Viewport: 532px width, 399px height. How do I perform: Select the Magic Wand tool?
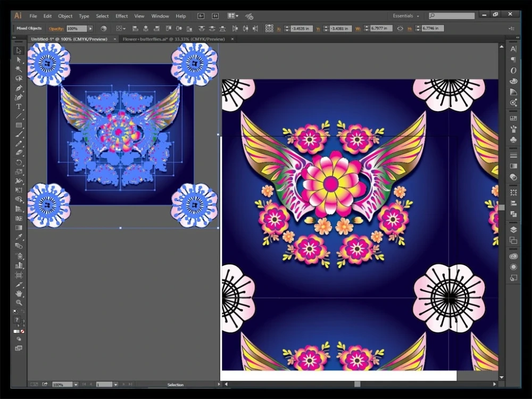click(x=19, y=69)
